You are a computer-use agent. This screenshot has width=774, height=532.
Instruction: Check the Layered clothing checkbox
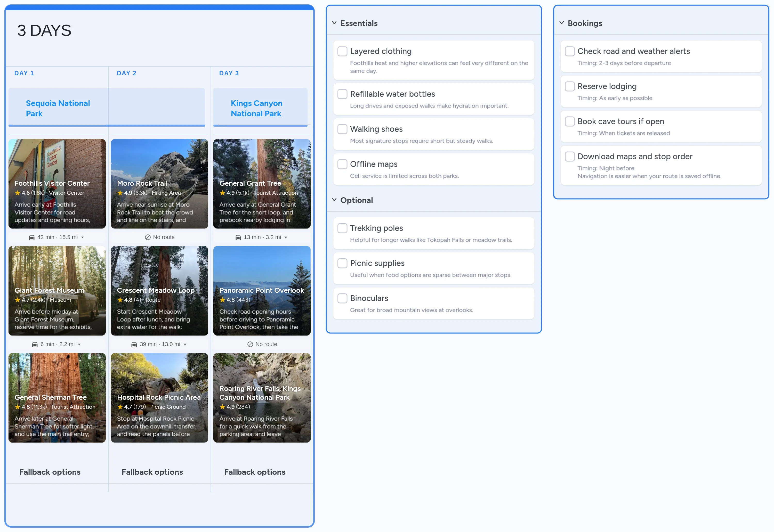[x=342, y=51]
